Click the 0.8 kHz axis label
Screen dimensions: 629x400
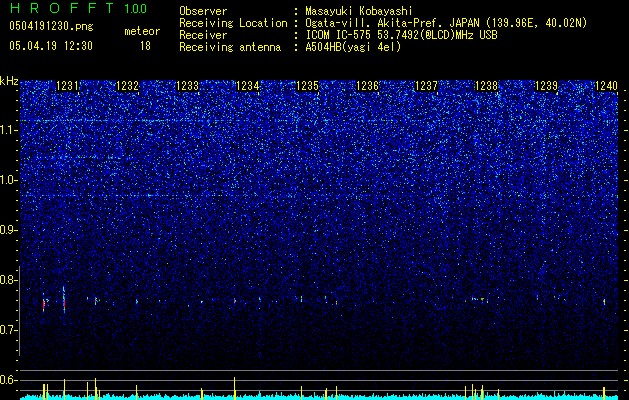pyautogui.click(x=9, y=280)
